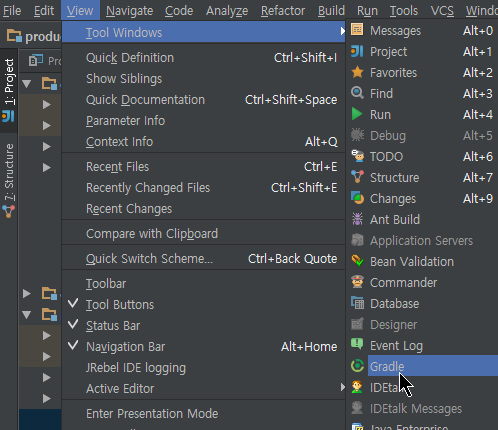Select Recent Files menu item
Image resolution: width=498 pixels, height=430 pixels.
coord(203,166)
